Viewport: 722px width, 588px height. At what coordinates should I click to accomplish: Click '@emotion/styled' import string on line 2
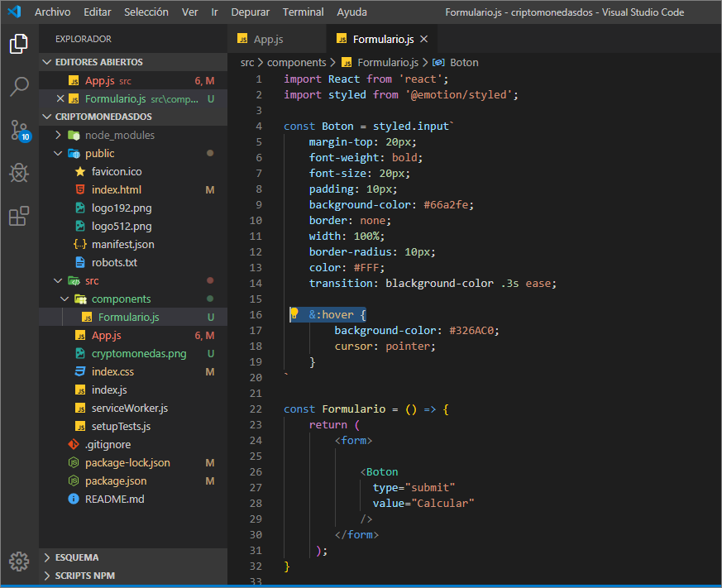[x=458, y=94]
